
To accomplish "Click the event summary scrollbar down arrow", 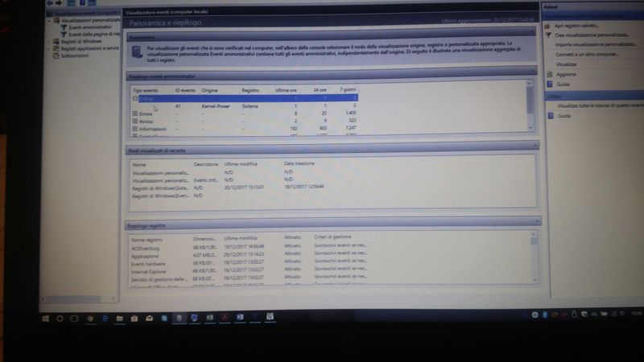I will point(530,128).
